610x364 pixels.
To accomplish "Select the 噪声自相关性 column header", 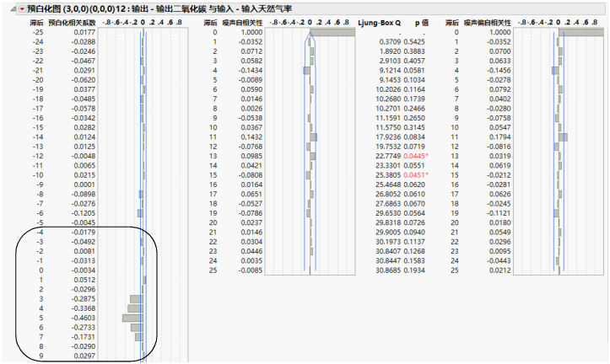I will [x=242, y=23].
